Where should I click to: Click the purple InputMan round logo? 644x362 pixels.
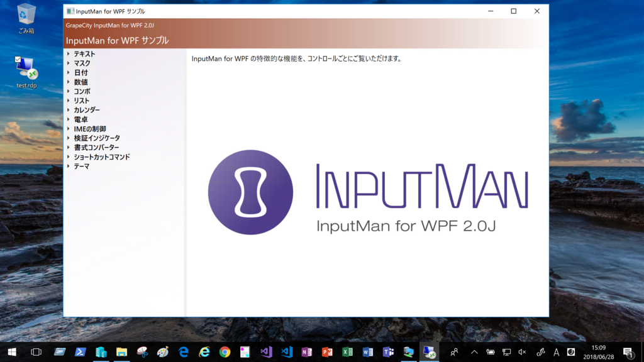[x=250, y=192]
